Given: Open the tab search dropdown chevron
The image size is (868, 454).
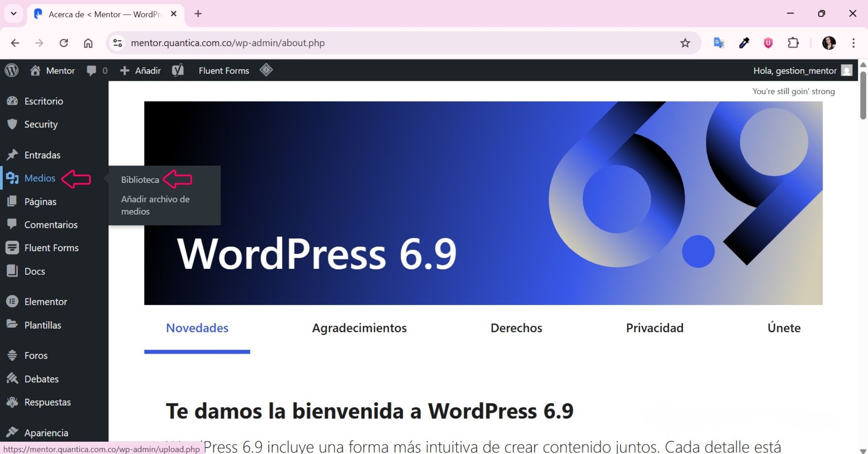Looking at the screenshot, I should tap(13, 14).
